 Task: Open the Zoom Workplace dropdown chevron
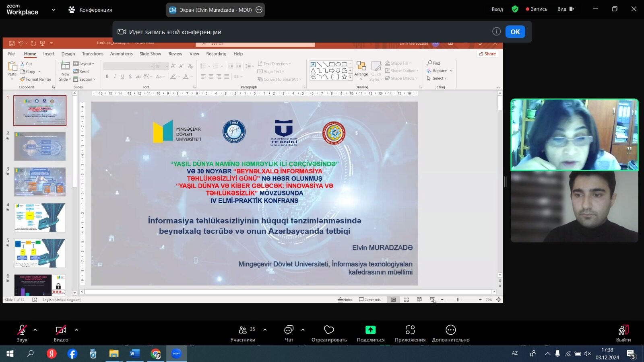coord(54,10)
